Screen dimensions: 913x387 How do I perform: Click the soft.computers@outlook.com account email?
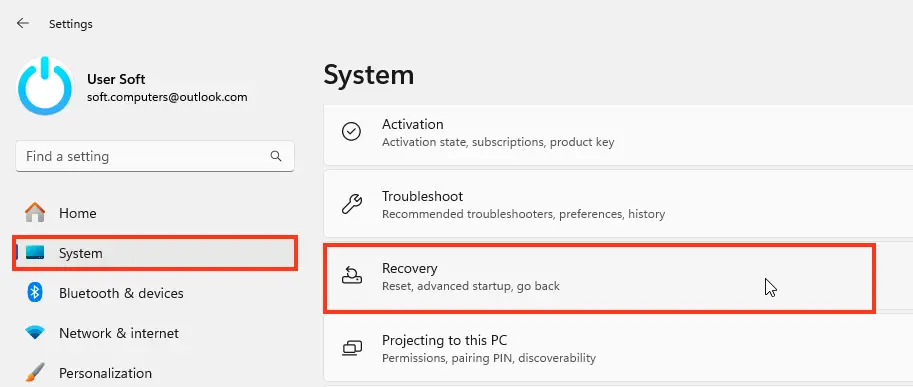pyautogui.click(x=167, y=97)
